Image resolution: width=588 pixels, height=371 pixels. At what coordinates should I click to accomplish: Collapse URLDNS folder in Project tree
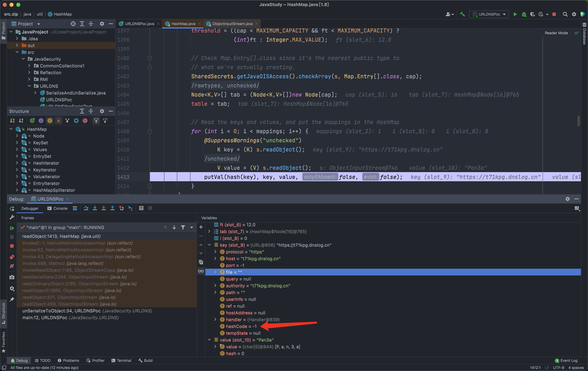pos(29,86)
